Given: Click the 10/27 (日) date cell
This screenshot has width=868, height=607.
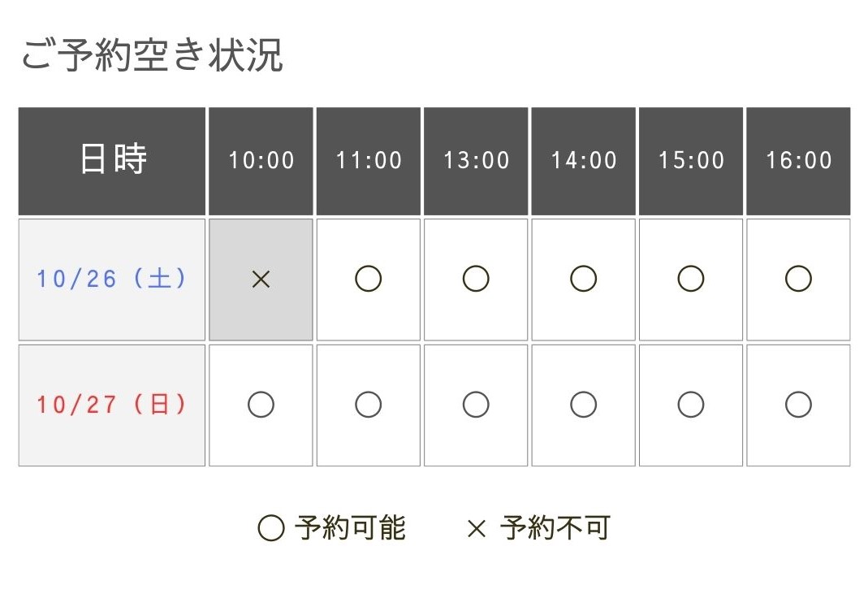Looking at the screenshot, I should point(112,405).
